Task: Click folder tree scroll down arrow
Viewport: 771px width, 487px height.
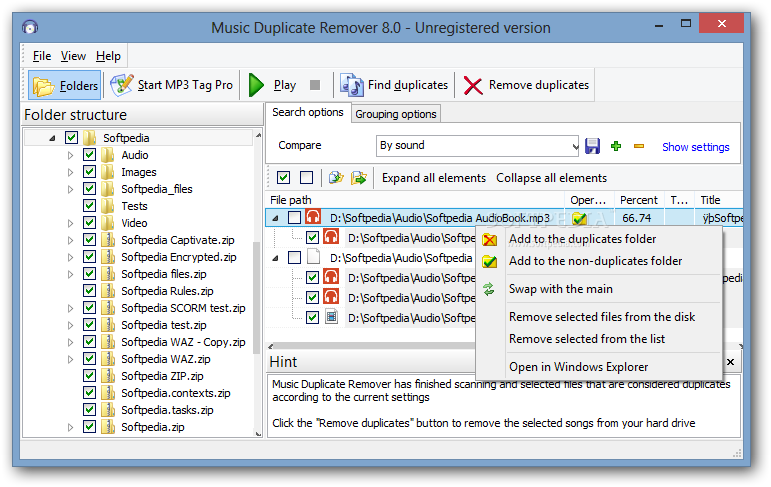Action: click(x=258, y=433)
